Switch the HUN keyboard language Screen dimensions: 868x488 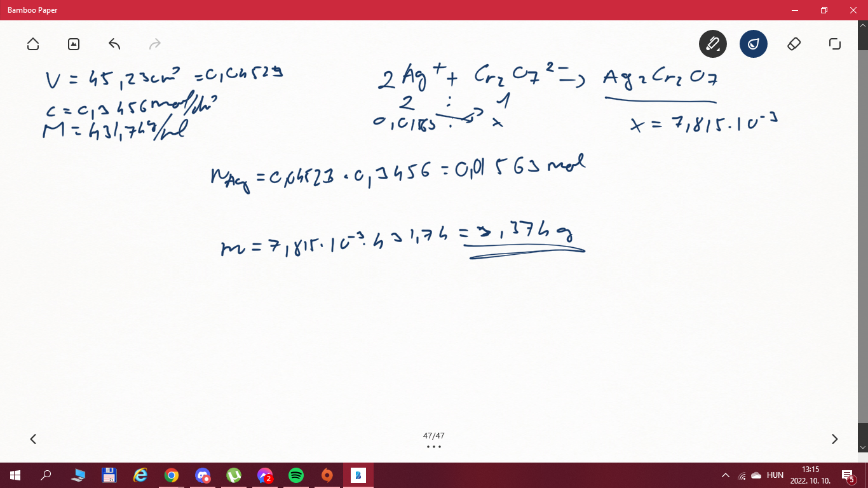coord(775,475)
